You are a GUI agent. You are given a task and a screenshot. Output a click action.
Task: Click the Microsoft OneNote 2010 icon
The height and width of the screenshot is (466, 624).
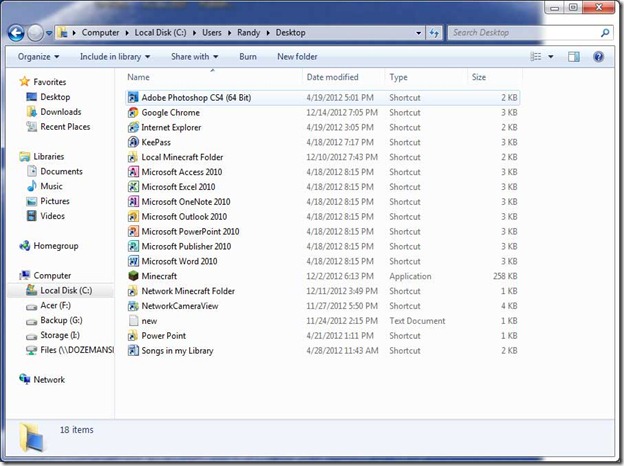(x=133, y=202)
